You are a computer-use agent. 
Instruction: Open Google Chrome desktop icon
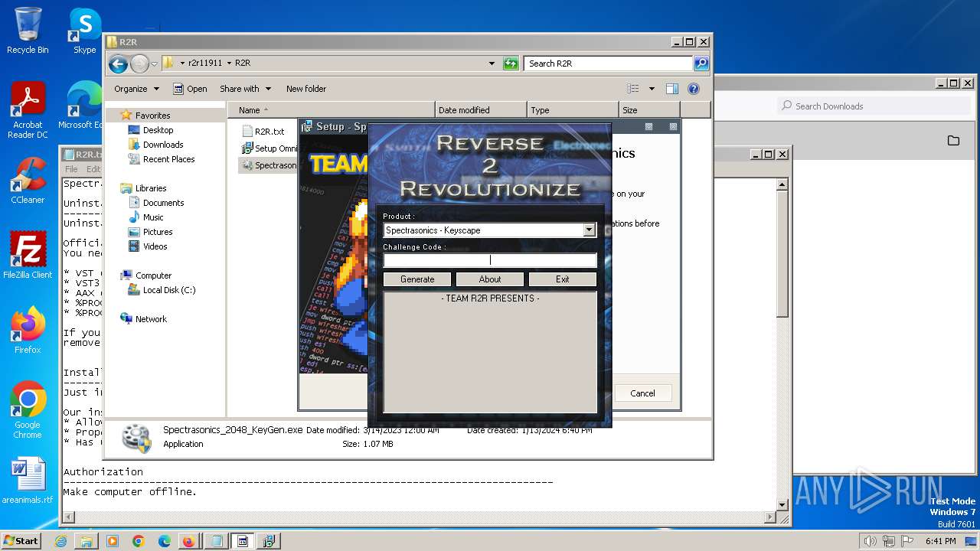[x=28, y=410]
